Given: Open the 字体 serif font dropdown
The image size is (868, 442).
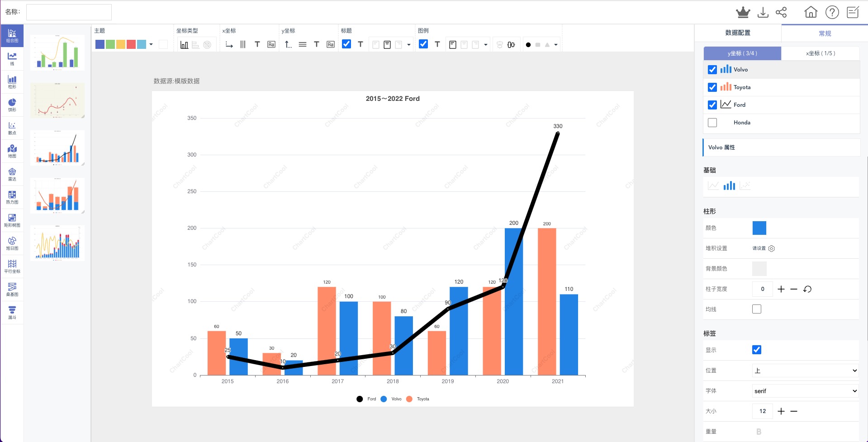Looking at the screenshot, I should (805, 391).
